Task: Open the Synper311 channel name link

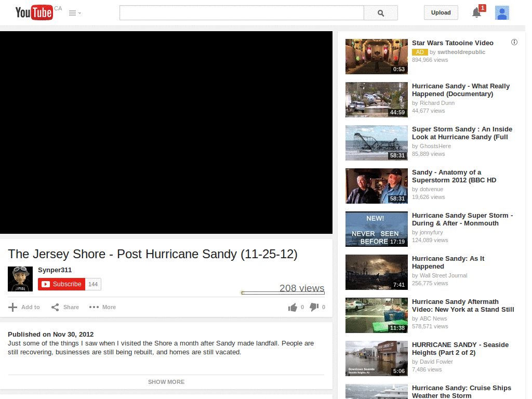Action: (x=55, y=270)
